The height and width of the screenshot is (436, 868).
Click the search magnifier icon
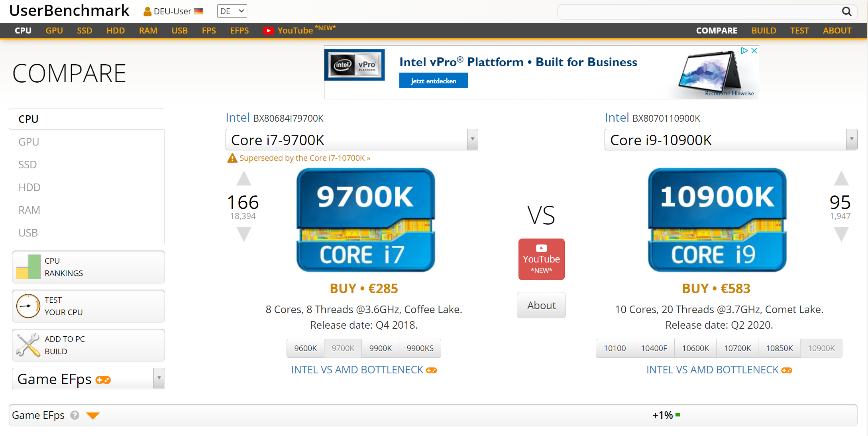(846, 12)
